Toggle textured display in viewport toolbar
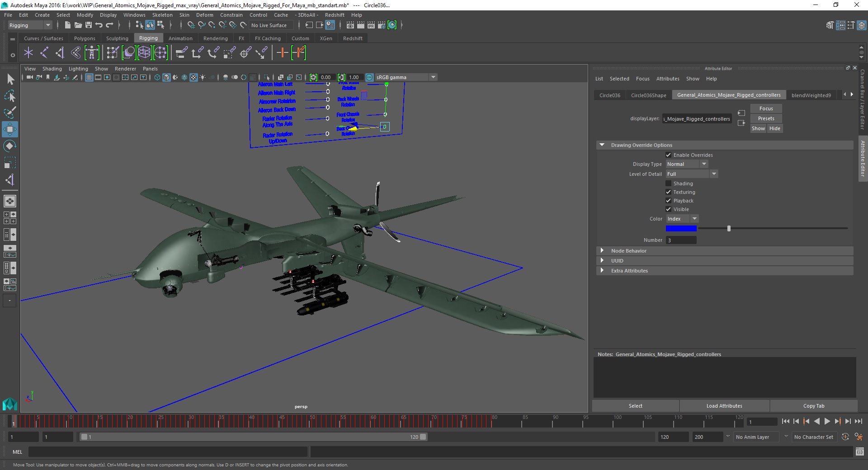868x470 pixels. click(x=193, y=77)
